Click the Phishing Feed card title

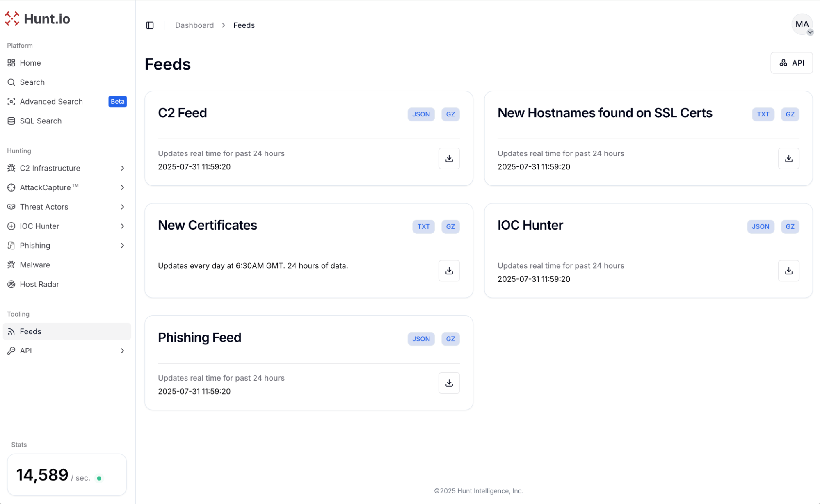(x=200, y=338)
